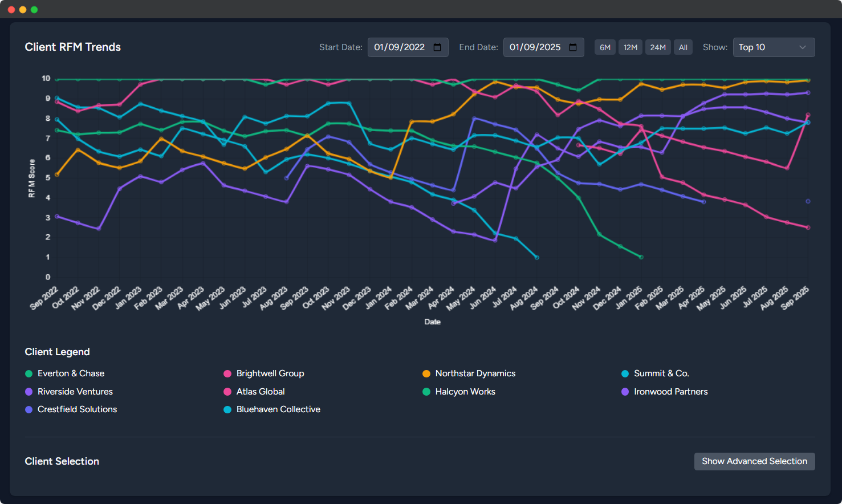Click the Start Date input field

coord(400,47)
